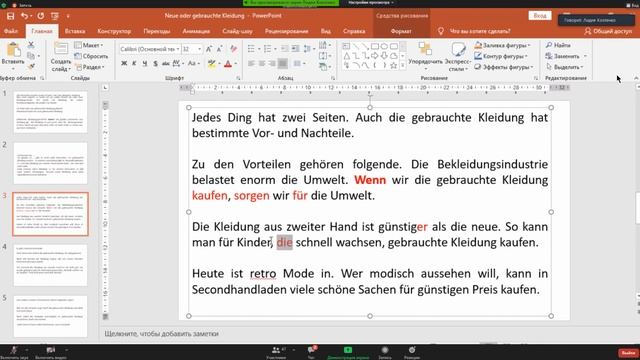Toggle align text right

[x=272, y=64]
